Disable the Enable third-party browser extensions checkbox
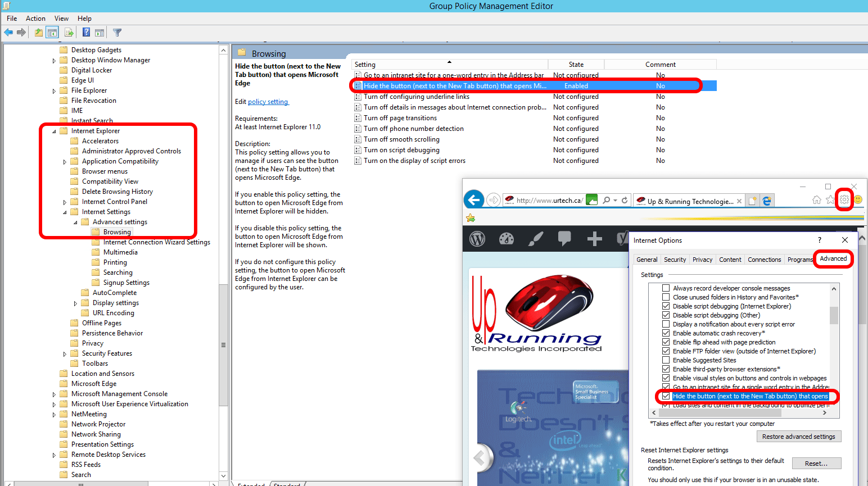The image size is (868, 486). point(666,369)
